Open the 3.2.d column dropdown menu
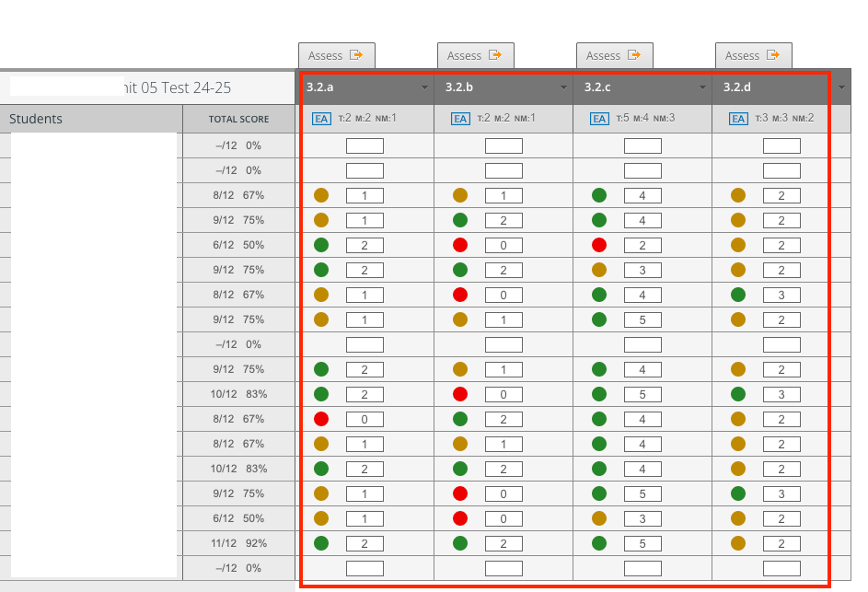Viewport: 868px width, 592px height. (x=841, y=87)
